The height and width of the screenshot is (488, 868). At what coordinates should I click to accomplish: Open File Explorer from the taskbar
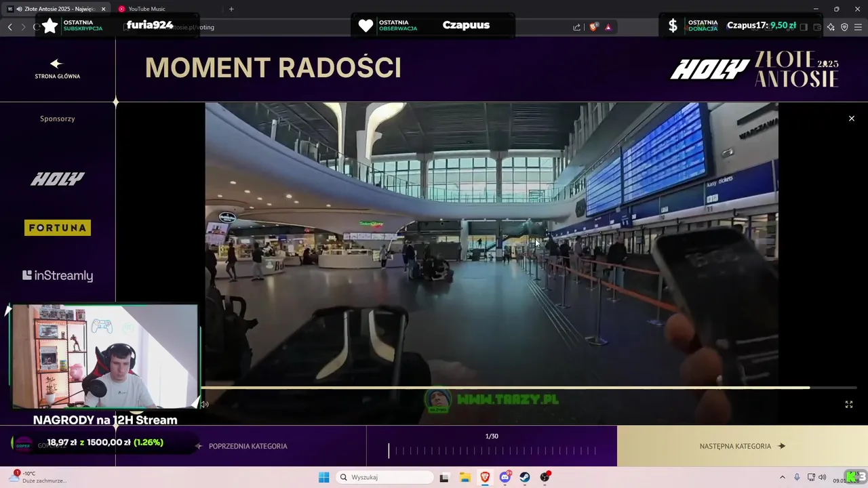pyautogui.click(x=465, y=477)
